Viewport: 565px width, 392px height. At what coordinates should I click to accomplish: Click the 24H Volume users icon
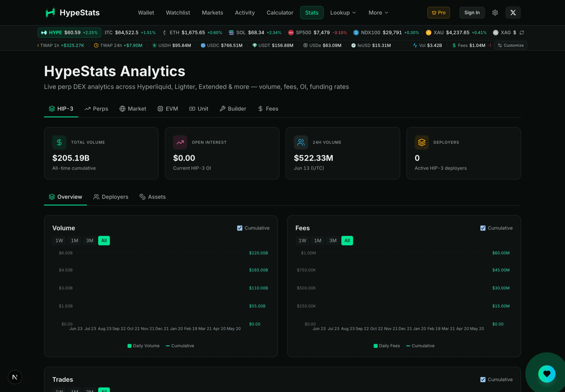[301, 143]
